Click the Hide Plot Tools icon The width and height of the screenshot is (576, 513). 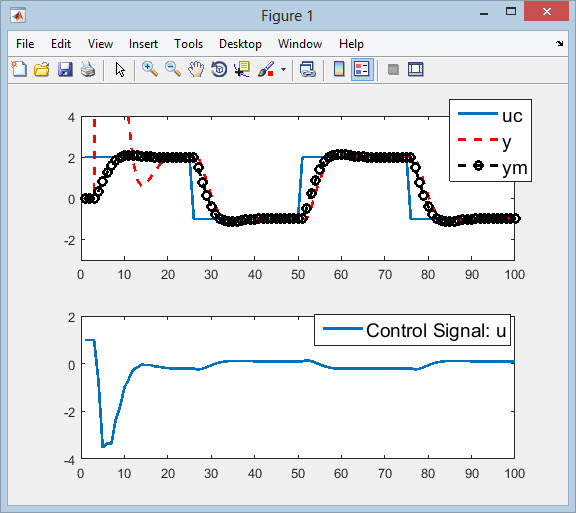(393, 69)
